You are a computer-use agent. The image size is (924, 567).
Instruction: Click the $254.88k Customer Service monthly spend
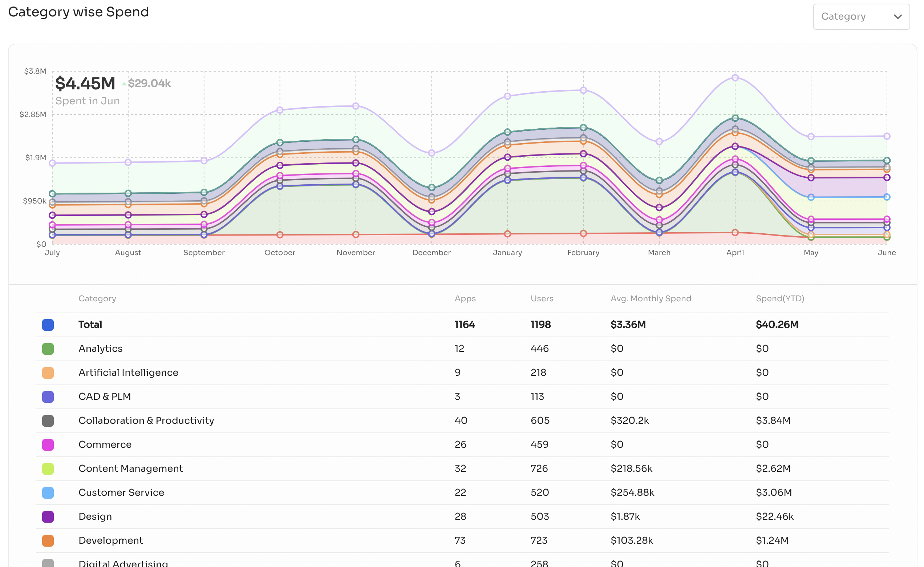(632, 493)
